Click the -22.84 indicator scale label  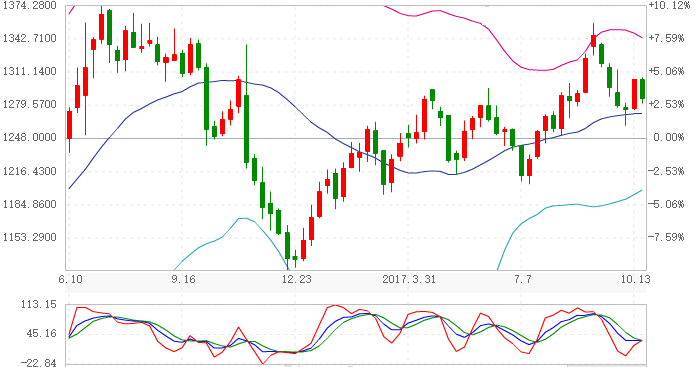(39, 363)
